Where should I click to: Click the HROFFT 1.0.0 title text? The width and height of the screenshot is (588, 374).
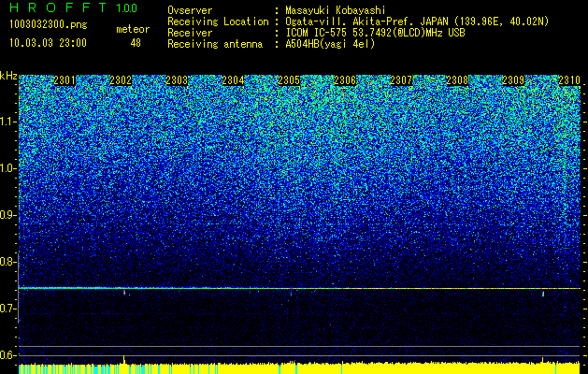pos(74,7)
